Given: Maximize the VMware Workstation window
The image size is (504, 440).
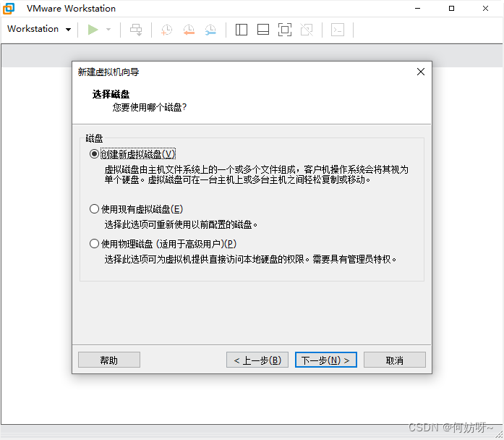Looking at the screenshot, I should tap(452, 9).
